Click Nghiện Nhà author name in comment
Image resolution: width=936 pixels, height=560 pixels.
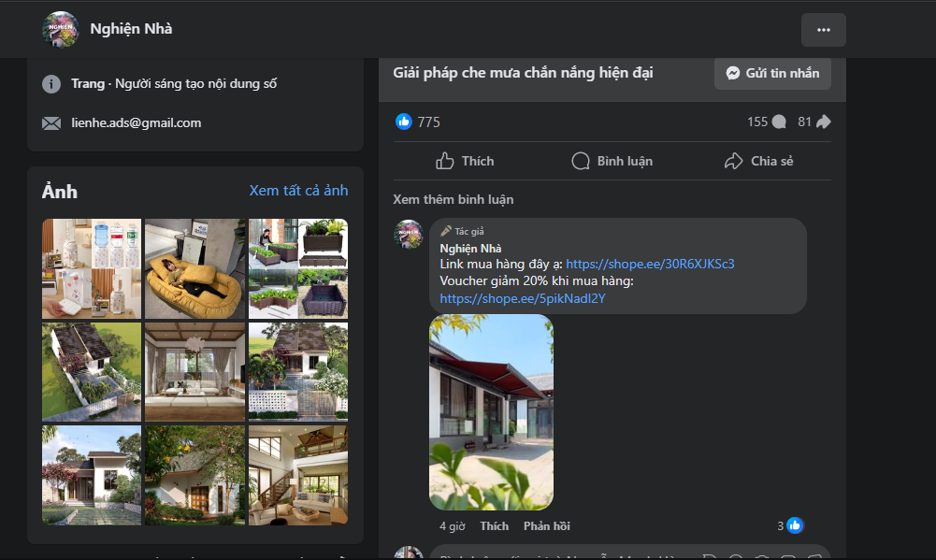(x=470, y=249)
